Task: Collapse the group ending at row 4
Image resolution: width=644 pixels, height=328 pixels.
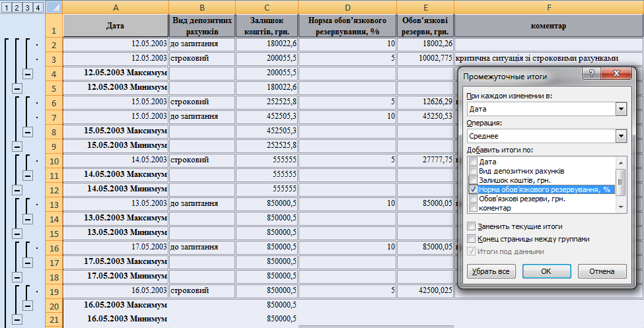Action: pyautogui.click(x=28, y=74)
